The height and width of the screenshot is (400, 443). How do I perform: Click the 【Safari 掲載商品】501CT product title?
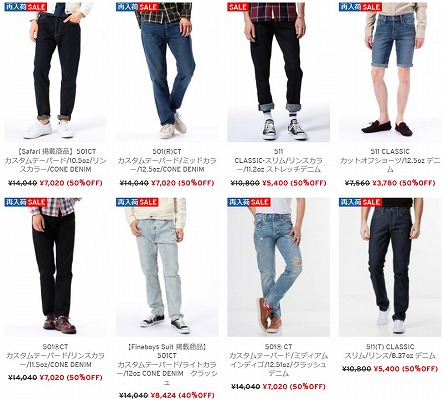pos(55,160)
